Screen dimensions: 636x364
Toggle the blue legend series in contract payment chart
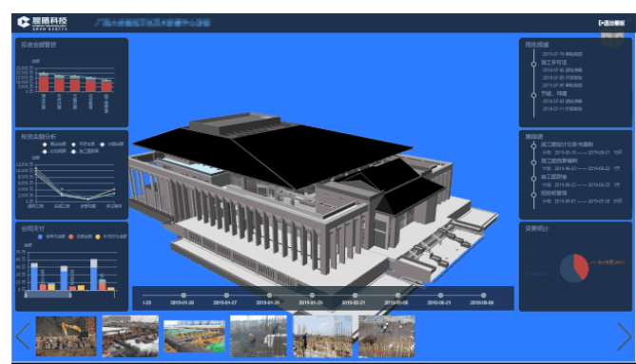point(40,237)
